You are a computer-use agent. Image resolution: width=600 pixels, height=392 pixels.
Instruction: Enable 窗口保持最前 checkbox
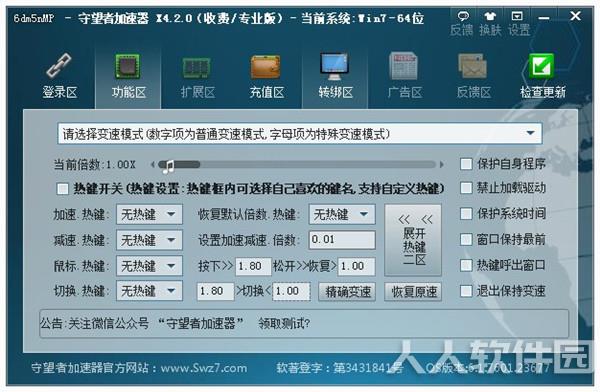[466, 240]
